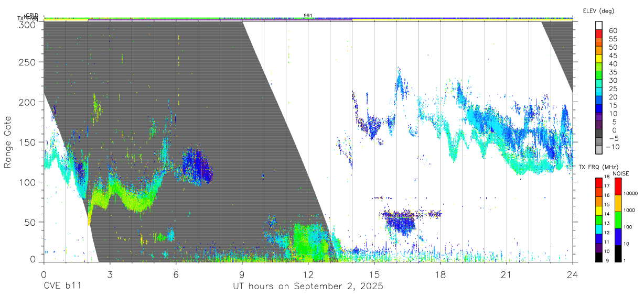Pick the red top block of NOISE colorbar
The height and width of the screenshot is (297, 644).
(x=618, y=186)
